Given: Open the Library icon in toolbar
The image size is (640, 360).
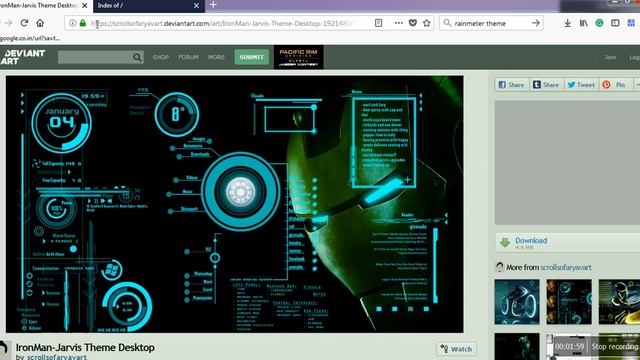Looking at the screenshot, I should tap(584, 23).
